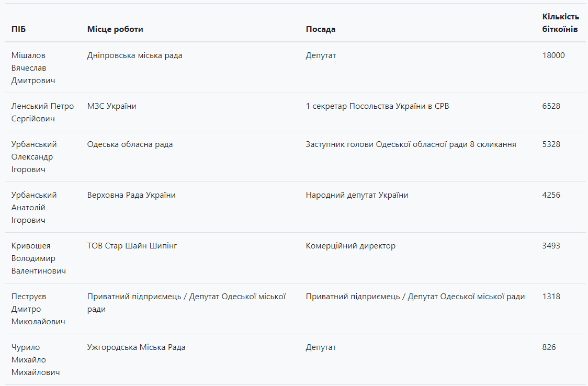Click the Верховна Рада України cell
Screen dimensions: 588x386
[x=131, y=195]
